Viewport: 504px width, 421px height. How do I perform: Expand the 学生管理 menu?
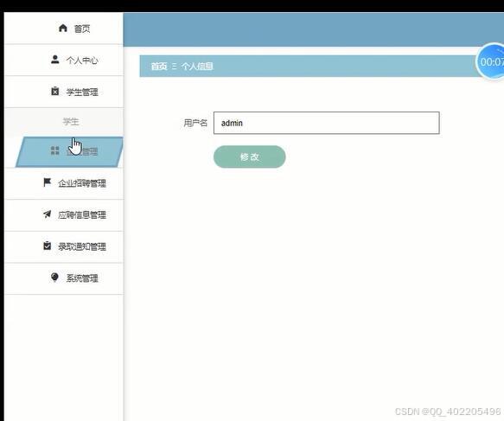click(x=64, y=92)
